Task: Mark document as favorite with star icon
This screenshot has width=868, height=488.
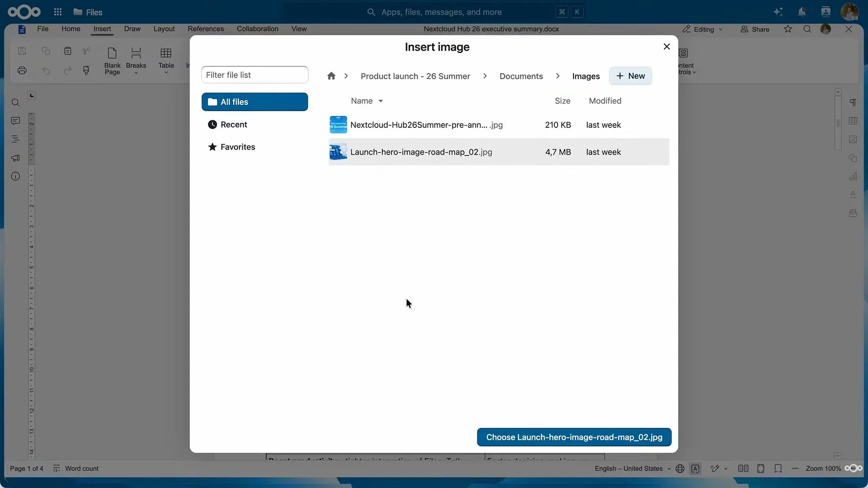Action: [x=788, y=29]
